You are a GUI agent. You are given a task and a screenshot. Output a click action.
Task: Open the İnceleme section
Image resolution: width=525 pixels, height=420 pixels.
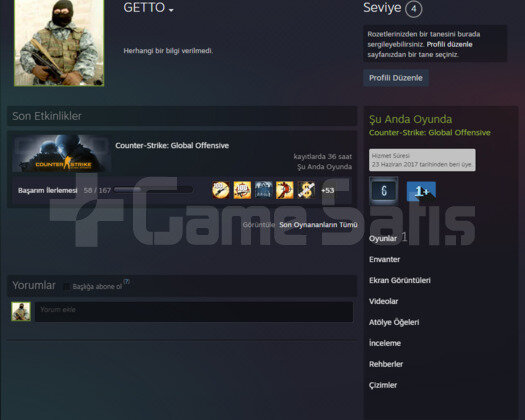click(x=385, y=343)
